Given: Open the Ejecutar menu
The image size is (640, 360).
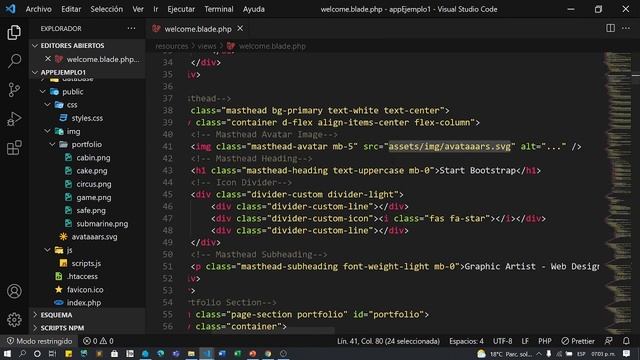Looking at the screenshot, I should 181,9.
